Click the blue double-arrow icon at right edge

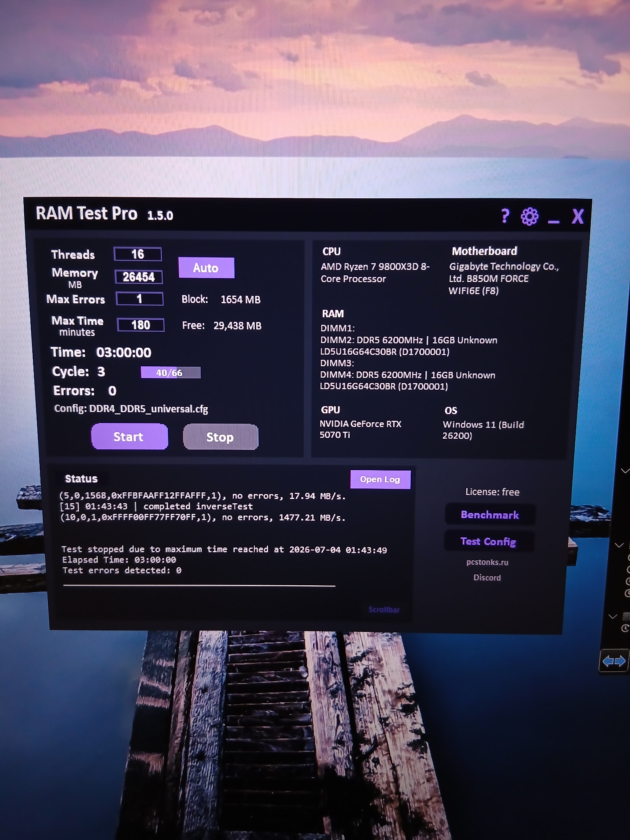click(614, 661)
